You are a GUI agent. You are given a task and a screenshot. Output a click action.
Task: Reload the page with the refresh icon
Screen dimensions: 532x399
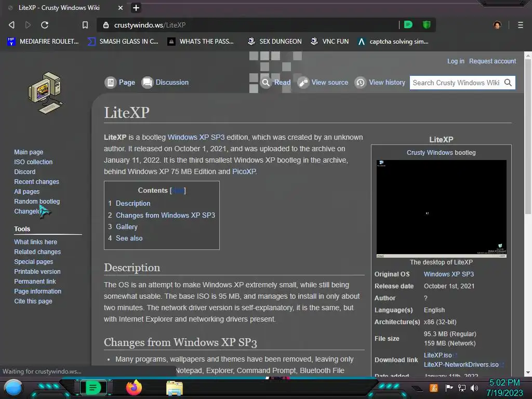coord(45,25)
